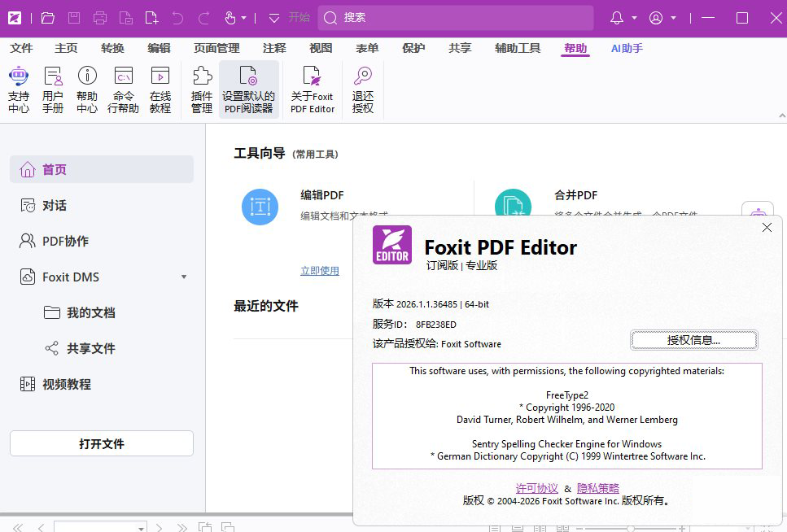Click the search (搜索) input field

[x=456, y=18]
